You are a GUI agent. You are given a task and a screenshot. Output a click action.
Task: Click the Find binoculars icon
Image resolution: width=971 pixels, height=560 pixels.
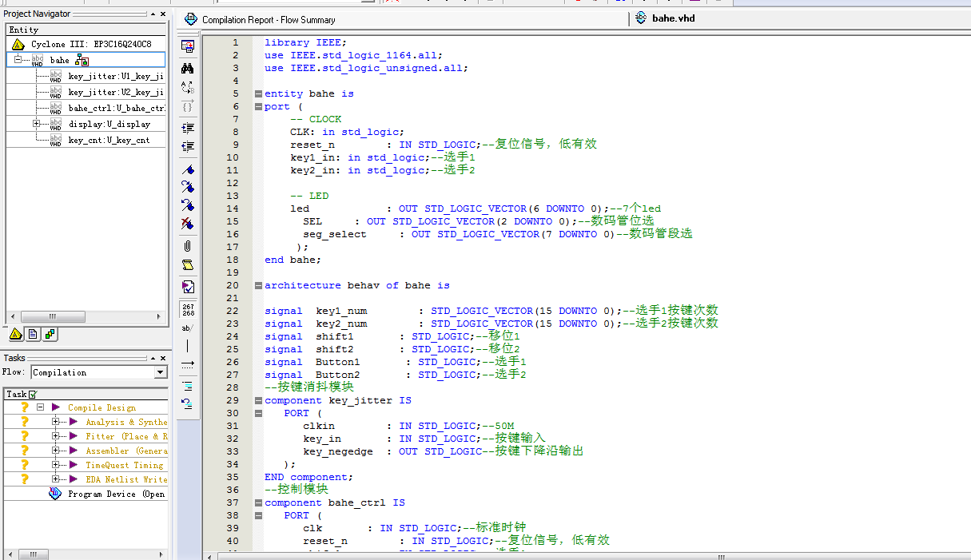(x=188, y=68)
